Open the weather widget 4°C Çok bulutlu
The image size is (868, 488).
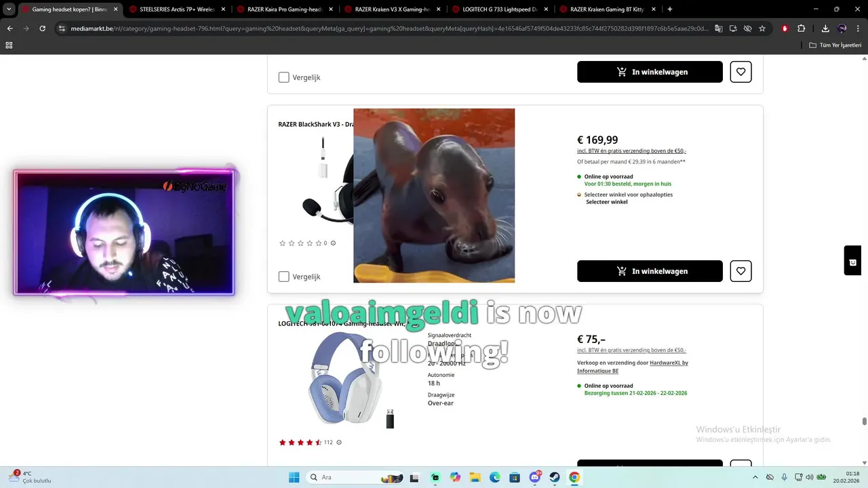click(31, 477)
